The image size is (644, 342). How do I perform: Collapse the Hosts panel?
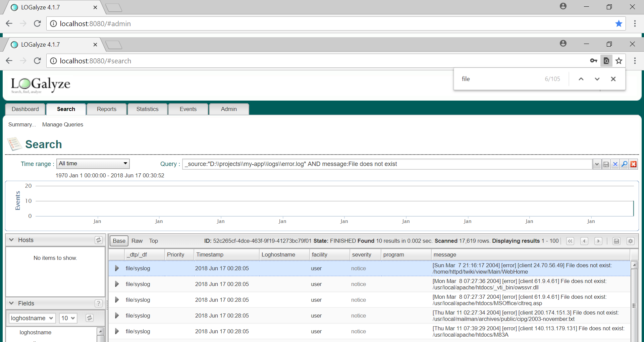11,240
